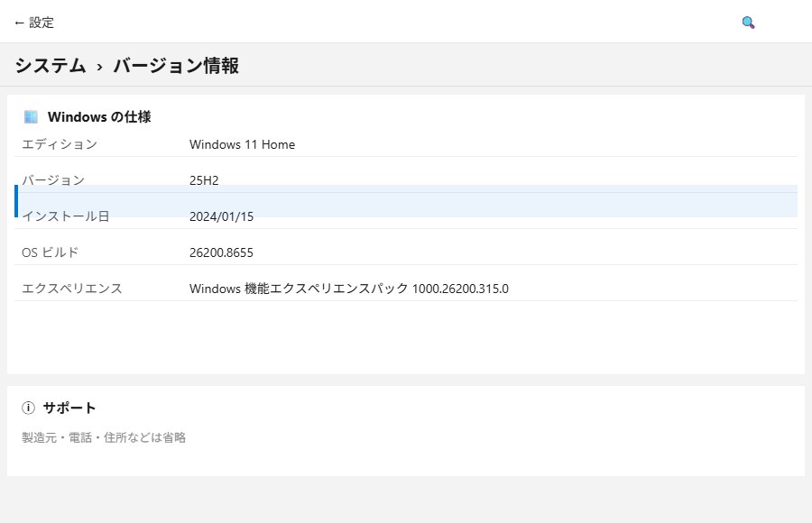The image size is (812, 523).
Task: Select the エディション label
Action: click(60, 144)
